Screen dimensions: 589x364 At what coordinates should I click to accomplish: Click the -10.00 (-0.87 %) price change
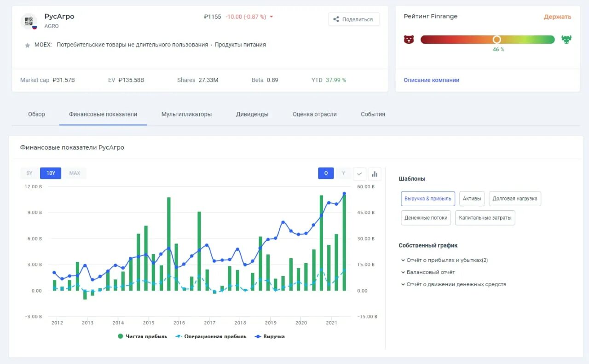coord(246,17)
